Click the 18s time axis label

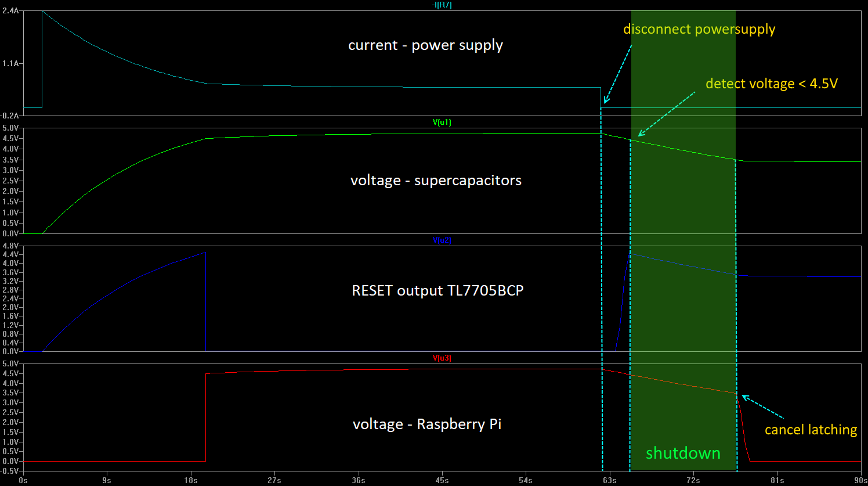[x=191, y=480]
